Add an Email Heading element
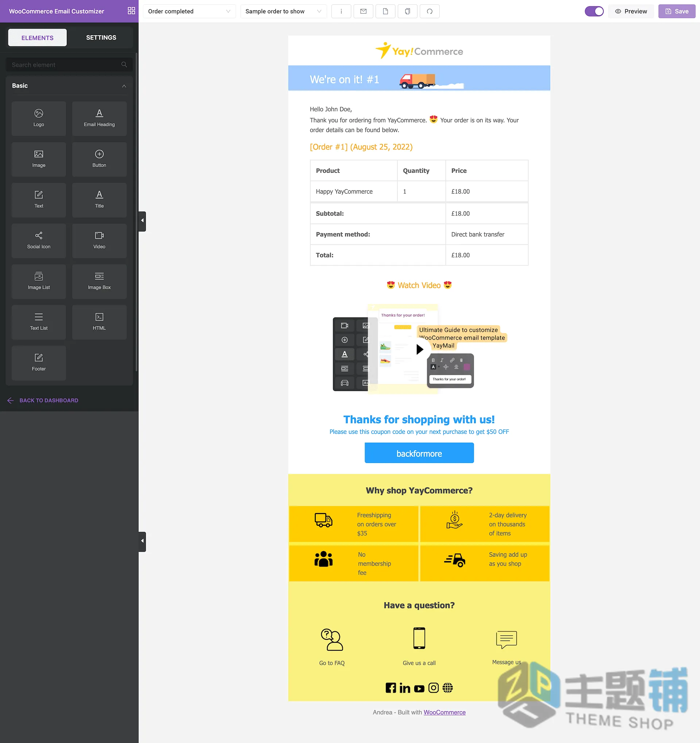 (x=99, y=118)
